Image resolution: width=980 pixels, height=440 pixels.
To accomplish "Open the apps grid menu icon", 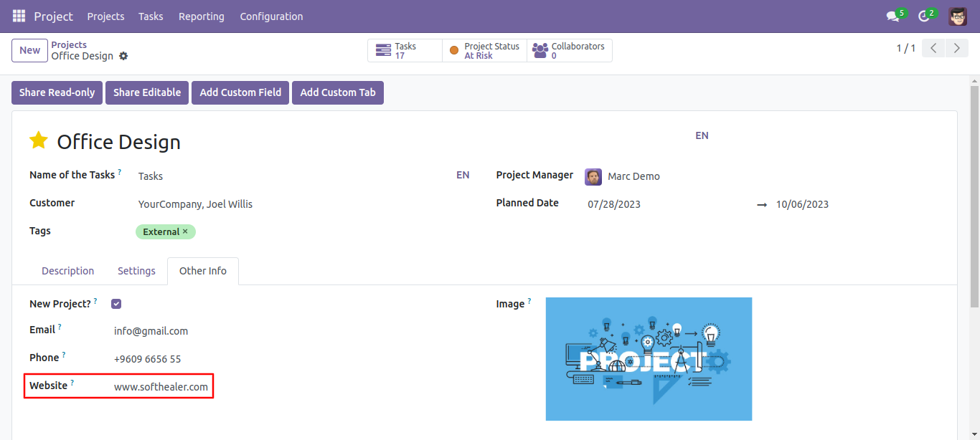I will coord(19,16).
